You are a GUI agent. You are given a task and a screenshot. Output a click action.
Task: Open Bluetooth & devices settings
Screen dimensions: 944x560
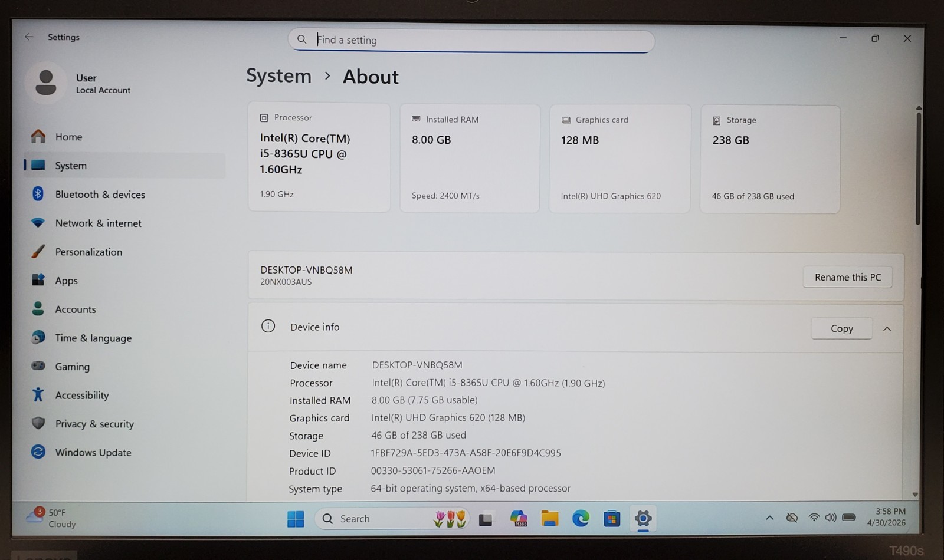pos(124,195)
